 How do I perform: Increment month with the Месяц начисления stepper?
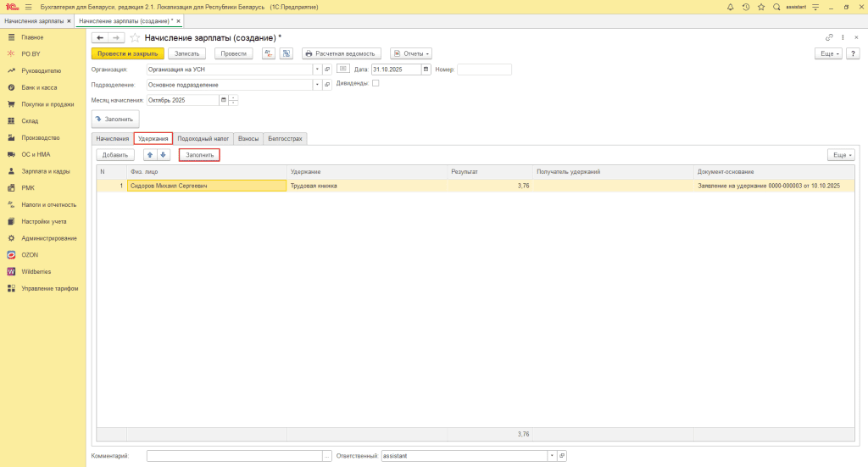click(233, 97)
